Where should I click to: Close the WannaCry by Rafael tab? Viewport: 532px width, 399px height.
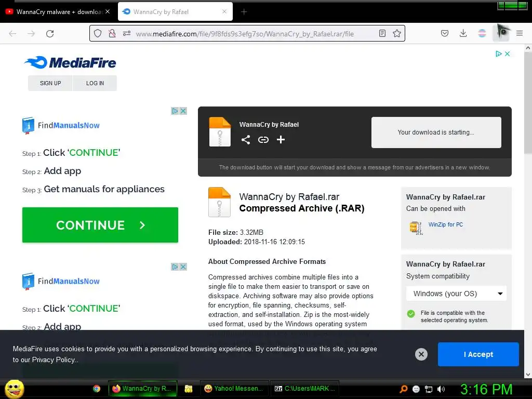(x=224, y=11)
